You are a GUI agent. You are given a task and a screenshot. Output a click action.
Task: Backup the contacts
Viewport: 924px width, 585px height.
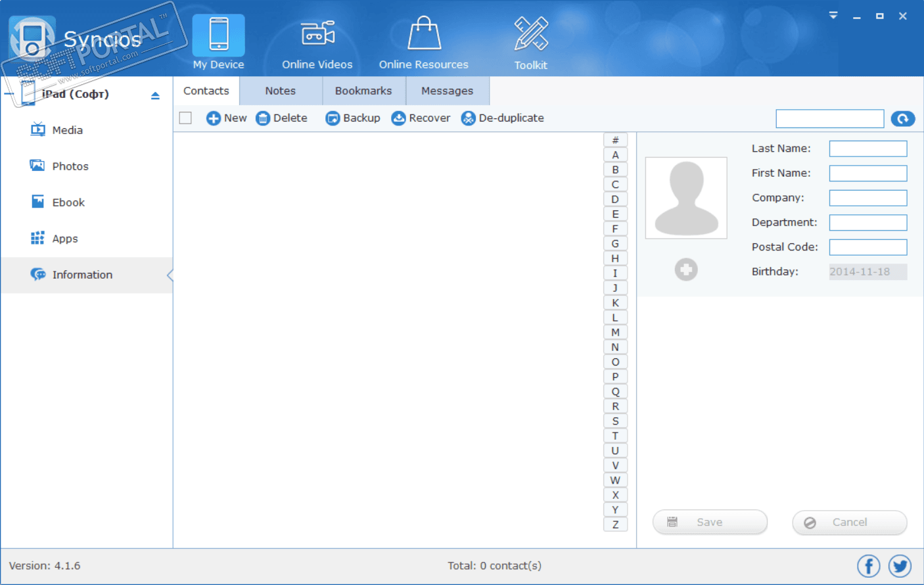point(353,118)
